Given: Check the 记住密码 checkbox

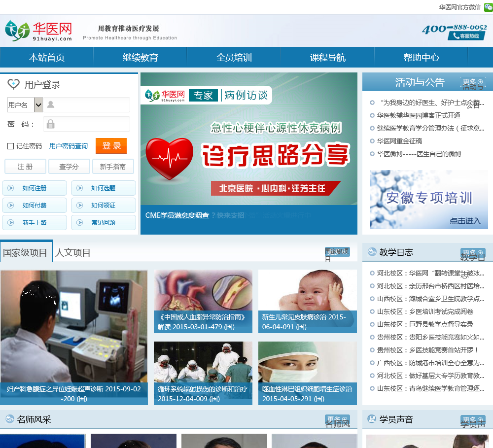Looking at the screenshot, I should [10, 146].
